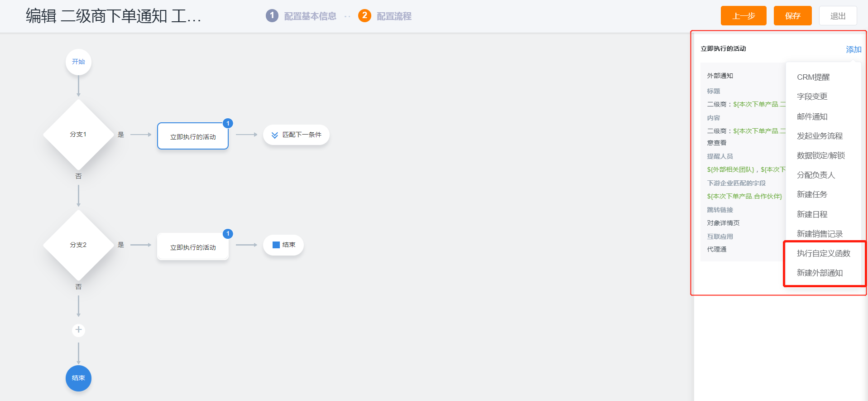
Task: Click the 匹配下一条件 double-chevron node
Action: (x=296, y=135)
